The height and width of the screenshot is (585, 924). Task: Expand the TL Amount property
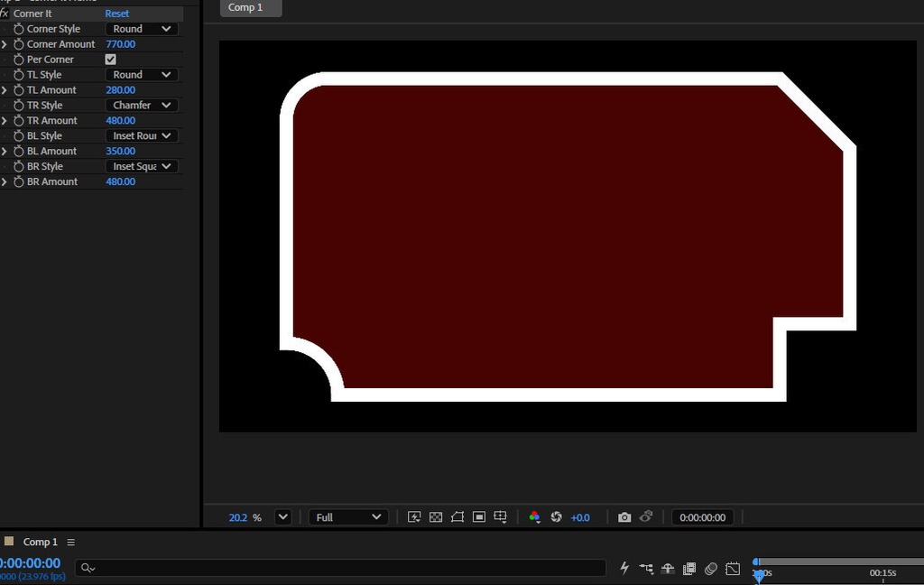pyautogui.click(x=5, y=90)
